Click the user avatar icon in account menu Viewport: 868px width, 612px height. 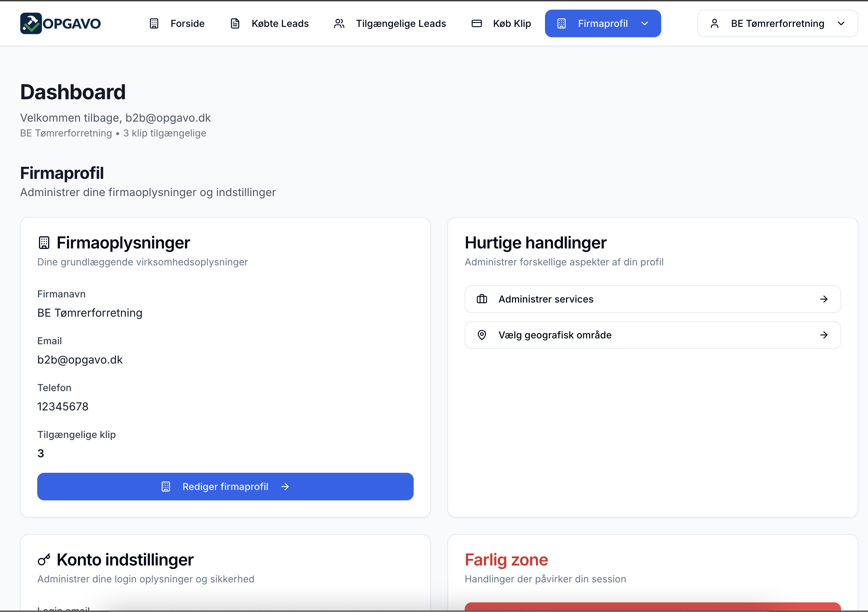point(714,23)
